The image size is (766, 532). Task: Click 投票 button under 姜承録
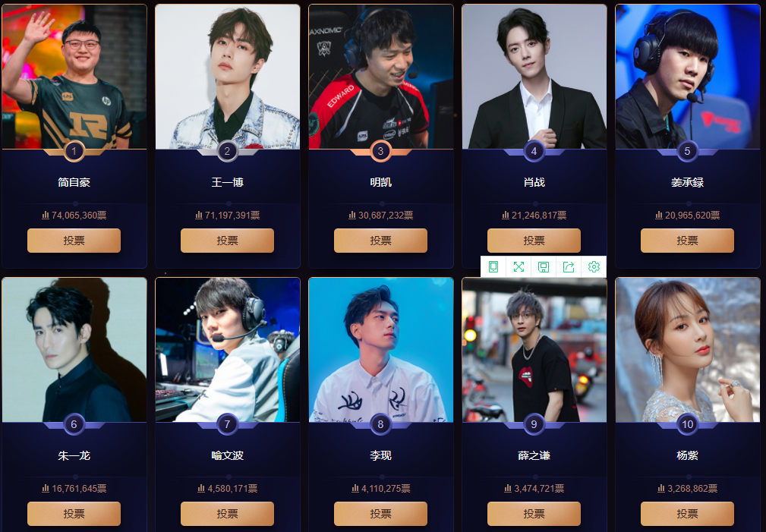(687, 241)
